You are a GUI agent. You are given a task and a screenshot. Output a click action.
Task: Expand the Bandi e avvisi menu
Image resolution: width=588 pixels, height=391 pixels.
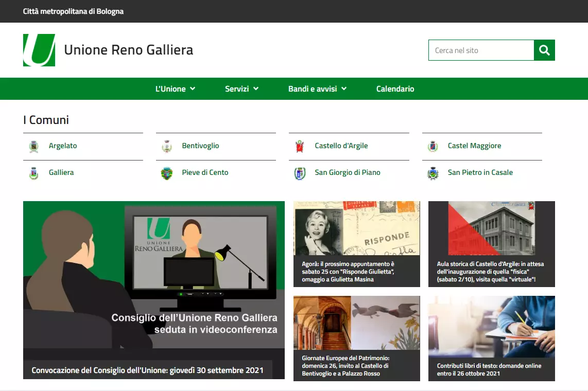pos(317,89)
